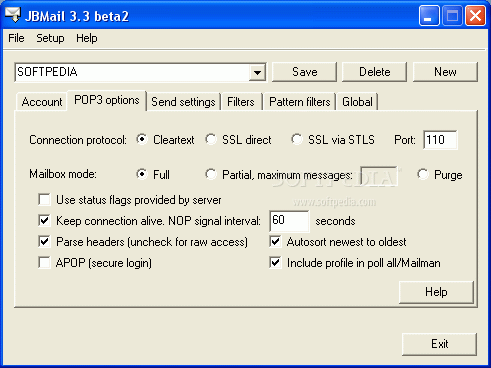The image size is (491, 368).
Task: Save the current profile
Action: [304, 72]
